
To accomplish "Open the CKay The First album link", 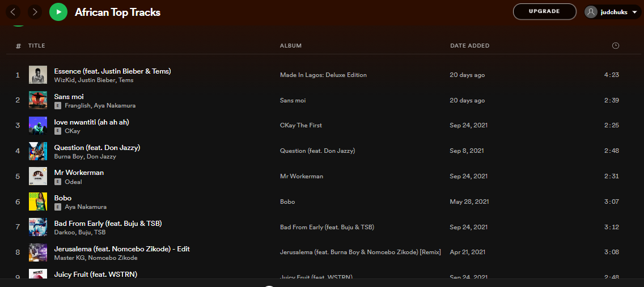I will click(x=301, y=126).
